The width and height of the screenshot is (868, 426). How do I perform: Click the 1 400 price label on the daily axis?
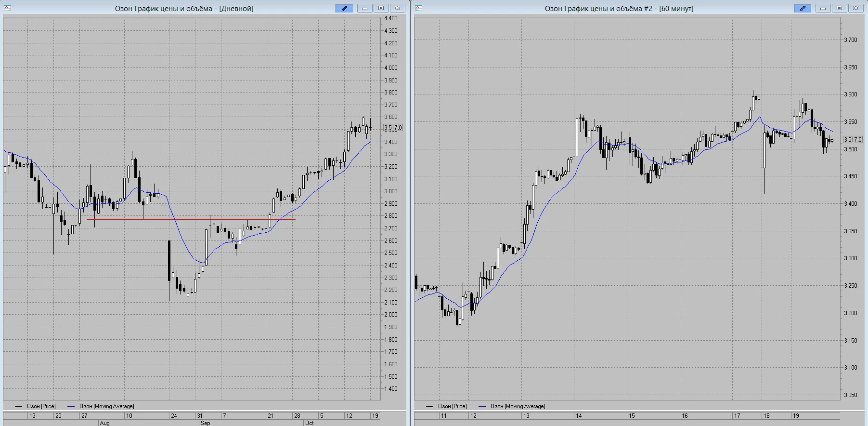coord(391,389)
